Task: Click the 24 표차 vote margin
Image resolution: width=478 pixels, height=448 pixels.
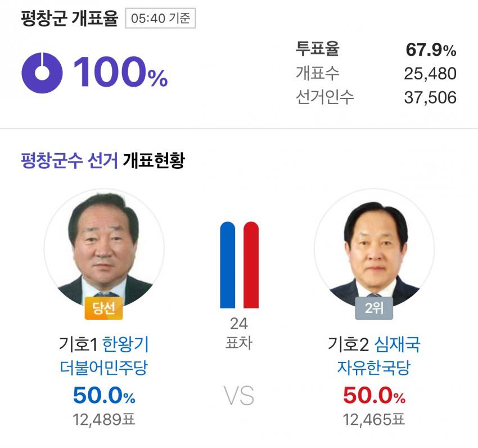Action: (239, 333)
